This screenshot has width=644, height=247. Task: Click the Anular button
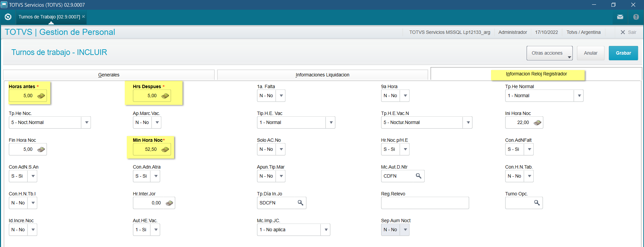(x=590, y=53)
